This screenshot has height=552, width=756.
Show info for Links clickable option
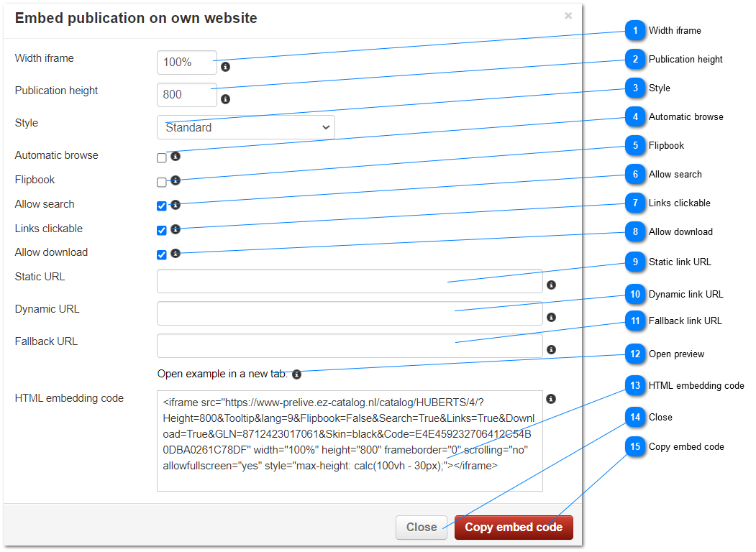tap(176, 229)
